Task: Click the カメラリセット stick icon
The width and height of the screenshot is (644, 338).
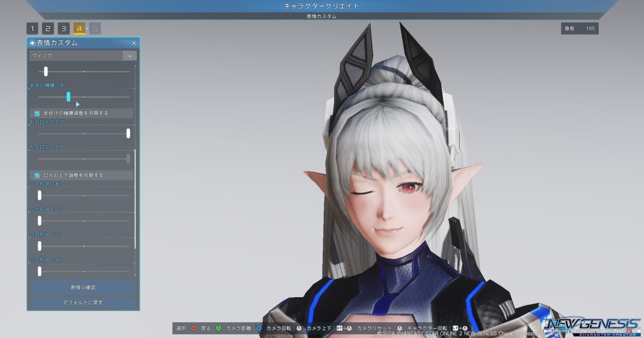Action: click(x=399, y=328)
